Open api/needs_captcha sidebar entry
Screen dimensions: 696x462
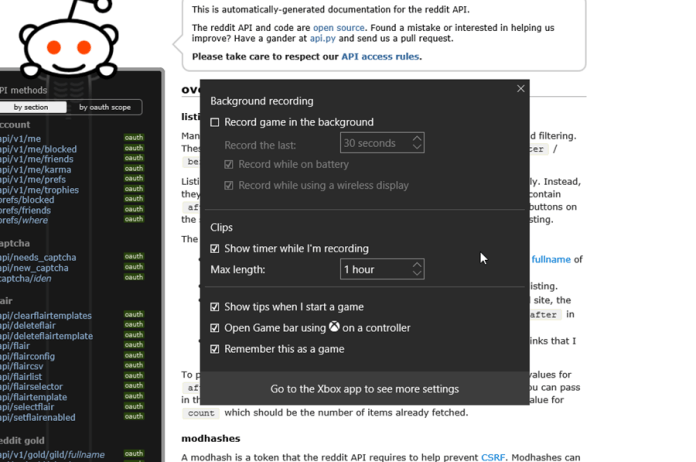[x=38, y=257]
